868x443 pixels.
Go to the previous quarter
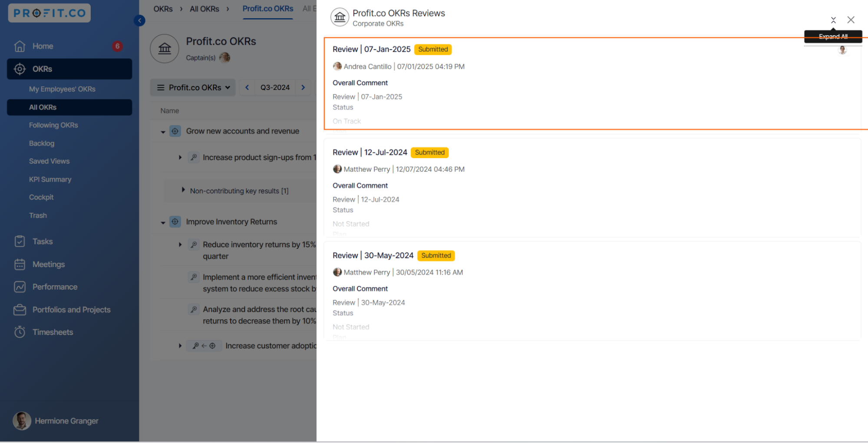tap(247, 87)
